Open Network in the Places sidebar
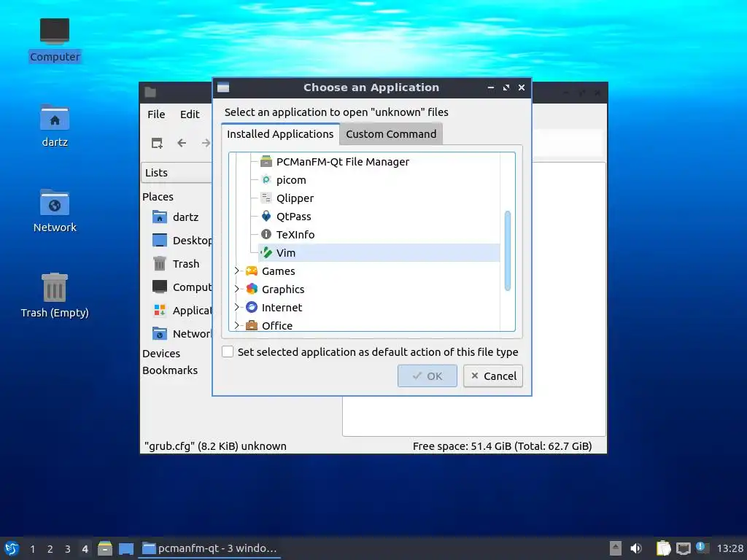Viewport: 747px width, 560px height. pos(181,334)
